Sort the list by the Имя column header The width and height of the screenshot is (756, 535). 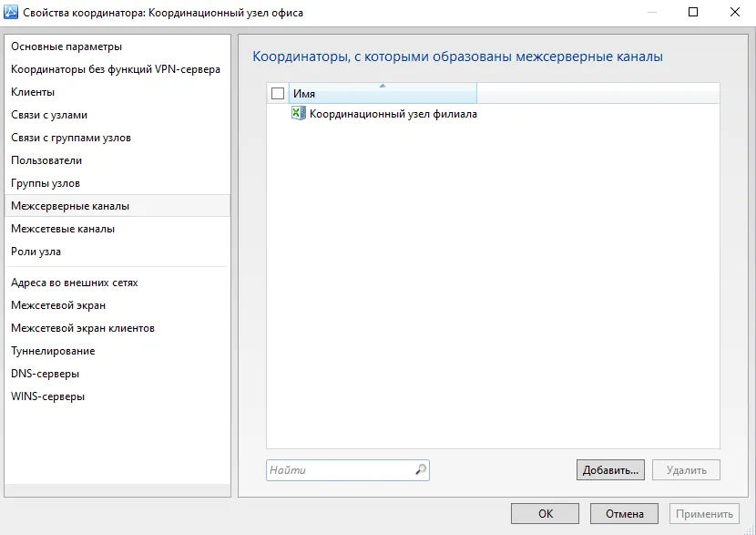pos(383,93)
